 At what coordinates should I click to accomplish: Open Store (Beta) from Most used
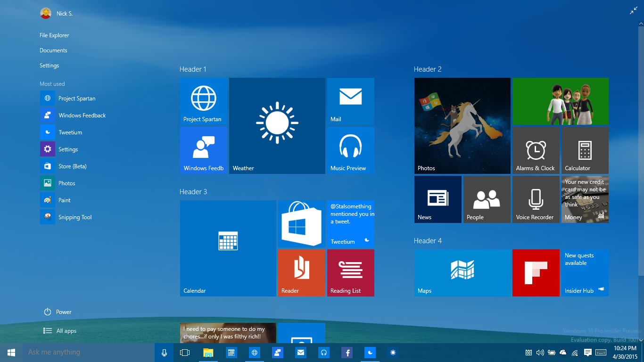coord(64,166)
